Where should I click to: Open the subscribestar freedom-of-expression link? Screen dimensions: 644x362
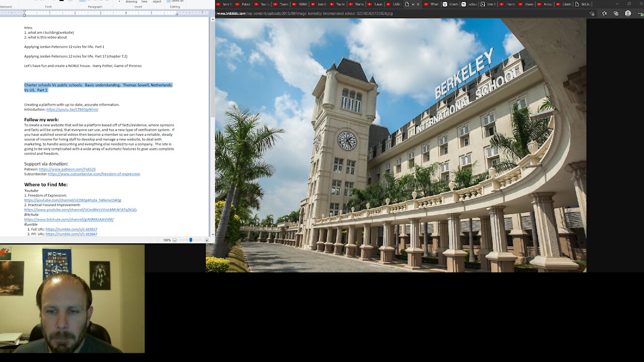pos(94,174)
